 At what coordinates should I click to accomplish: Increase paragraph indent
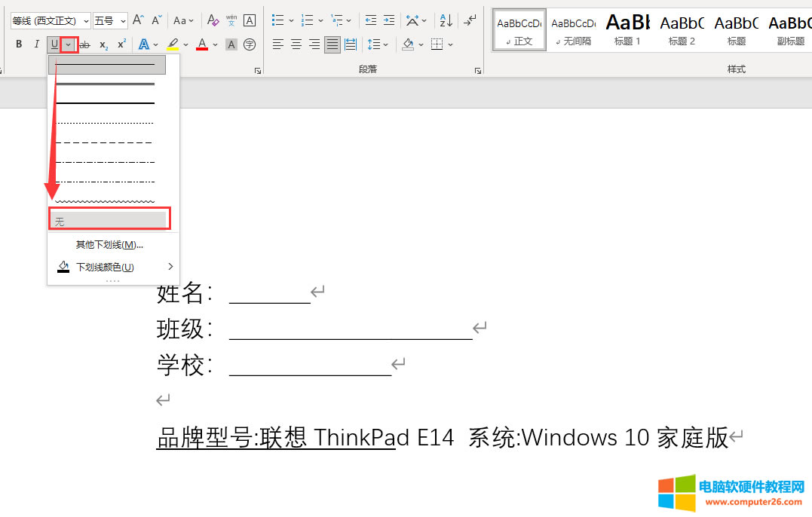point(389,20)
